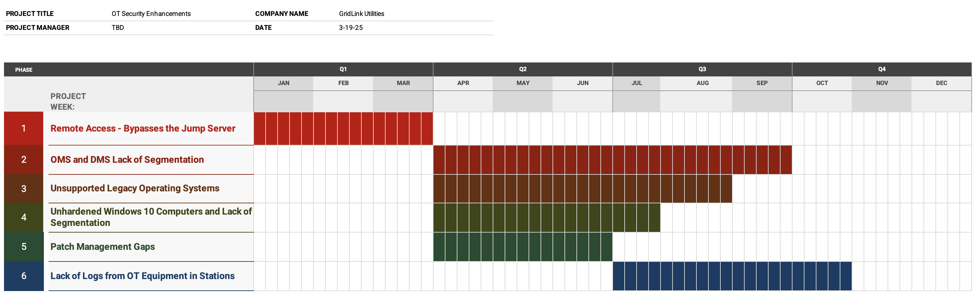
Task: Select the Q1 quarter header
Action: 342,69
